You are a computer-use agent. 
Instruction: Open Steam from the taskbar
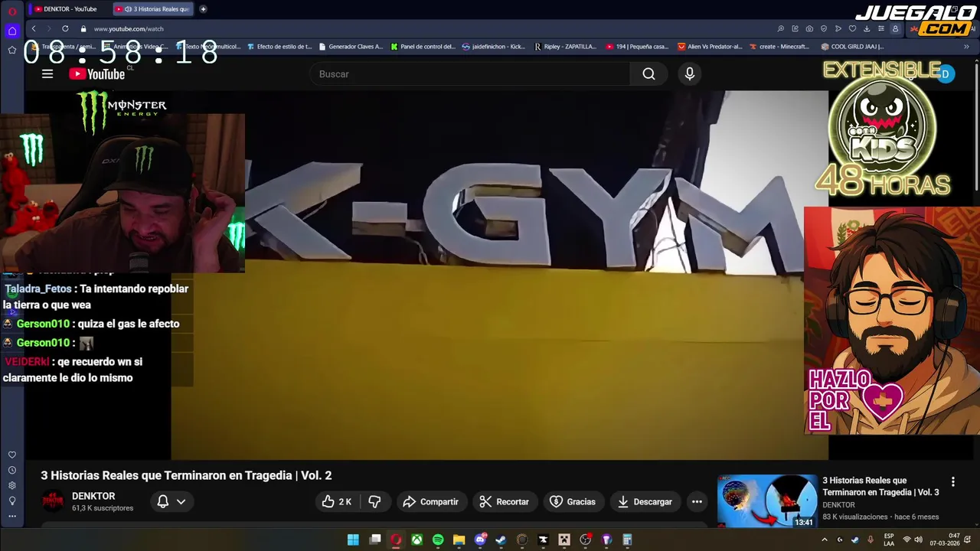pos(501,540)
